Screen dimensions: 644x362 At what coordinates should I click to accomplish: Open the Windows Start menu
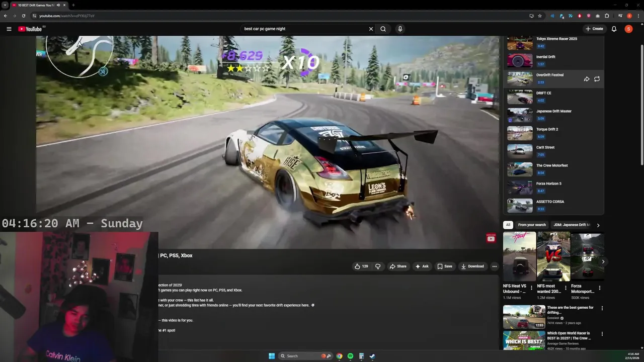coord(272,356)
